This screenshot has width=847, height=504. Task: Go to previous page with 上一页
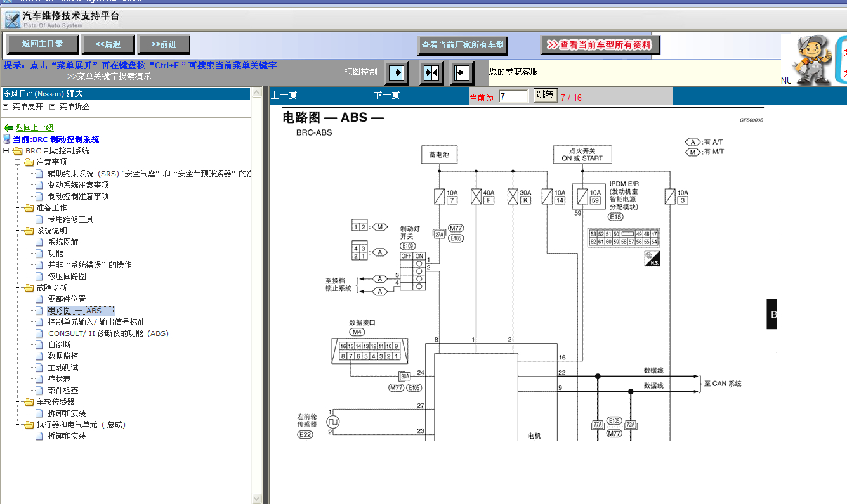[284, 96]
